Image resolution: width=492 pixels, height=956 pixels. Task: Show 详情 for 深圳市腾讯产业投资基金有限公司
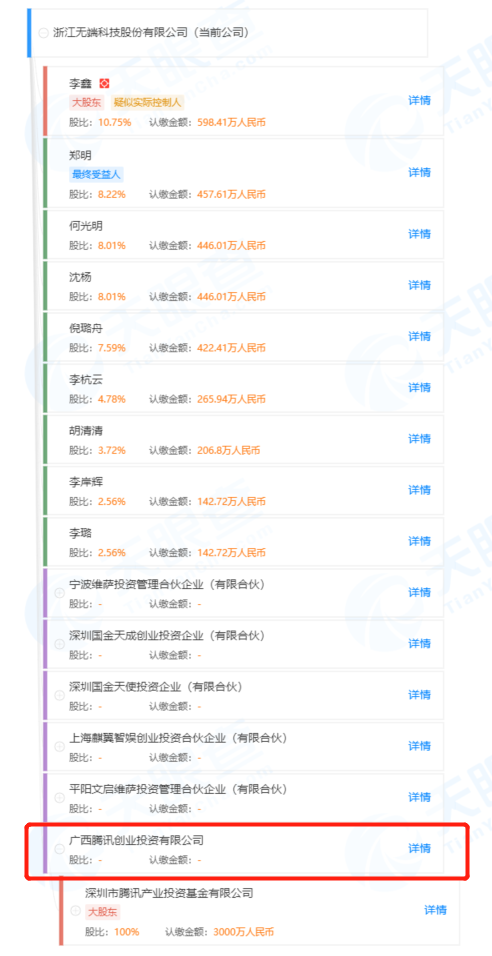[435, 910]
